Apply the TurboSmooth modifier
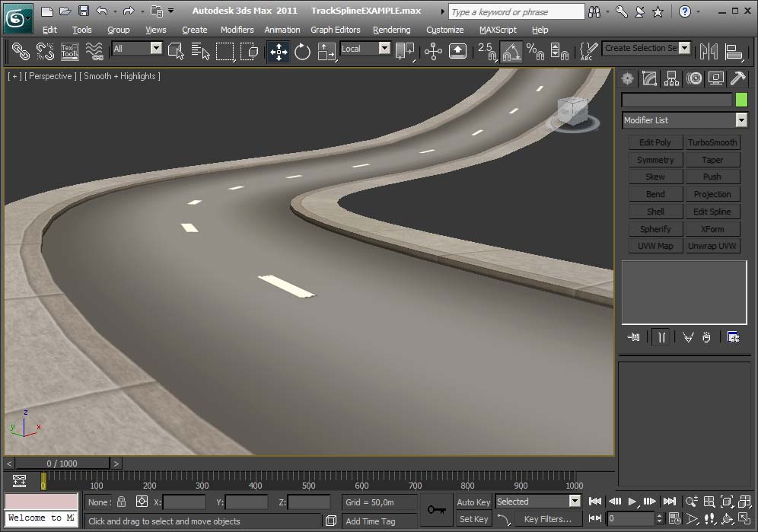758x532 pixels. point(713,142)
